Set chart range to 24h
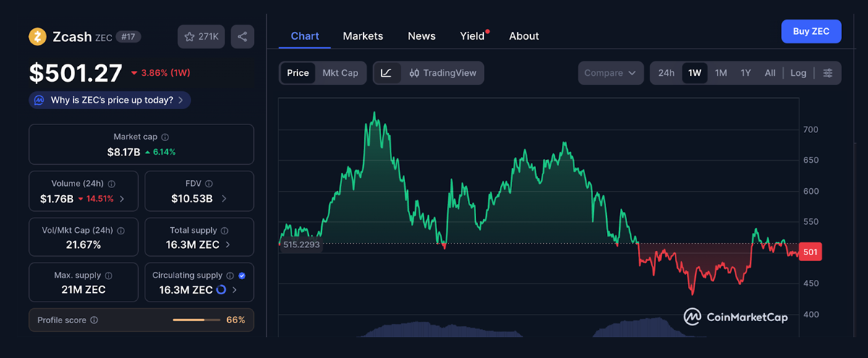 pyautogui.click(x=666, y=73)
